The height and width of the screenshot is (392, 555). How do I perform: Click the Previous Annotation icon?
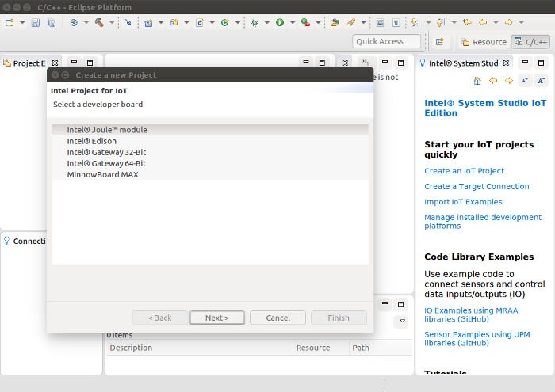(x=441, y=23)
